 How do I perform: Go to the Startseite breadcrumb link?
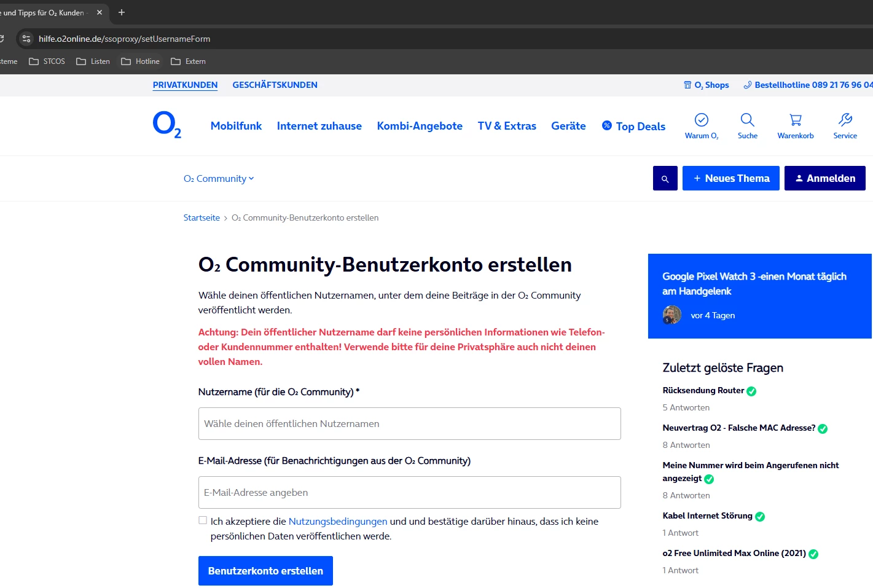click(202, 218)
